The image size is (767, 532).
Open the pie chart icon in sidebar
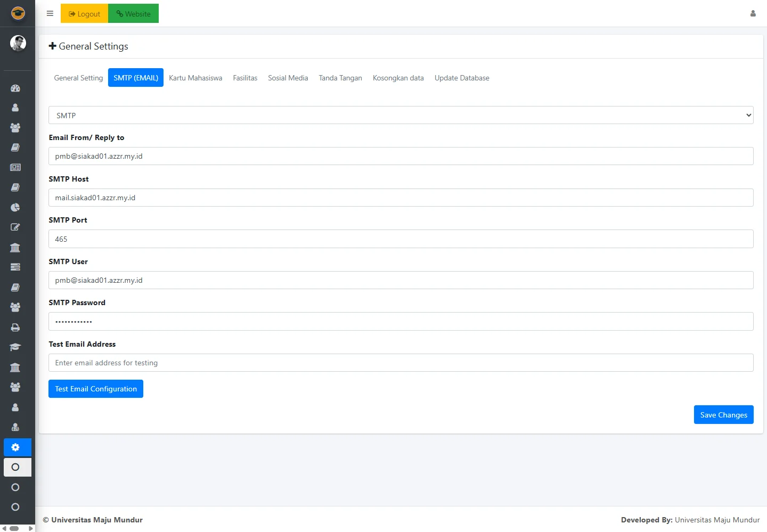(15, 207)
